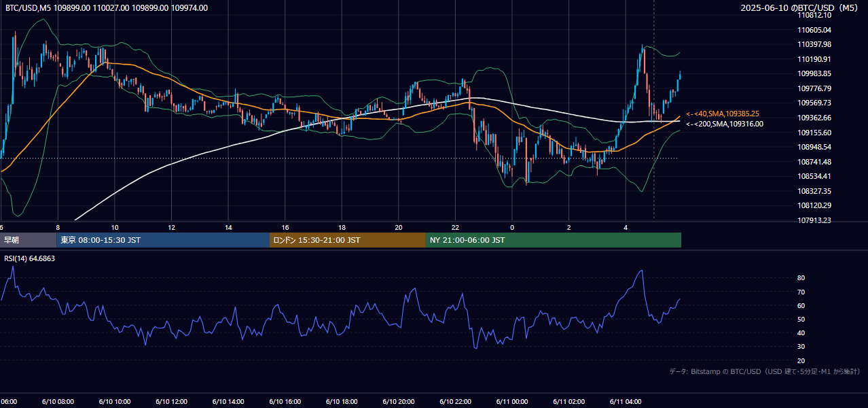Select RSI scale level 80
The height and width of the screenshot is (408, 868).
tap(801, 278)
